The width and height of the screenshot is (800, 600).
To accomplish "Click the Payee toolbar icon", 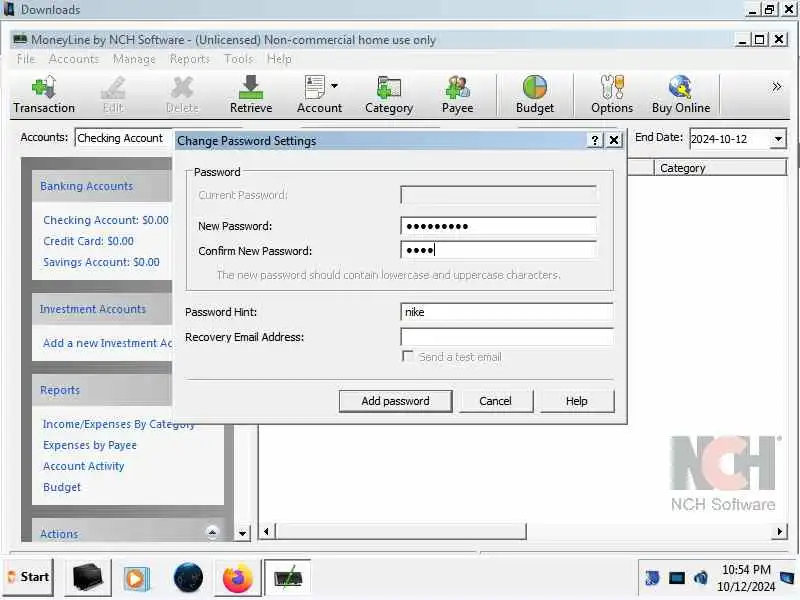I will pos(457,95).
